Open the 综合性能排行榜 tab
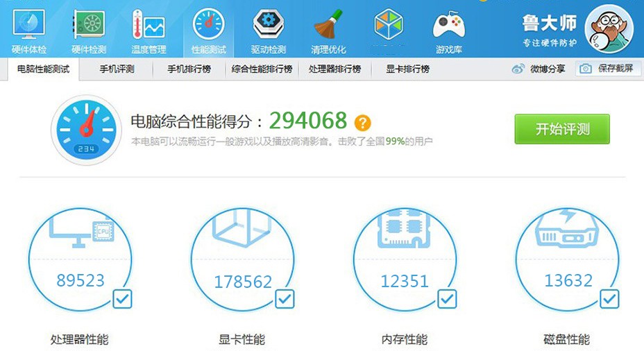Image resolution: width=644 pixels, height=351 pixels. point(262,69)
